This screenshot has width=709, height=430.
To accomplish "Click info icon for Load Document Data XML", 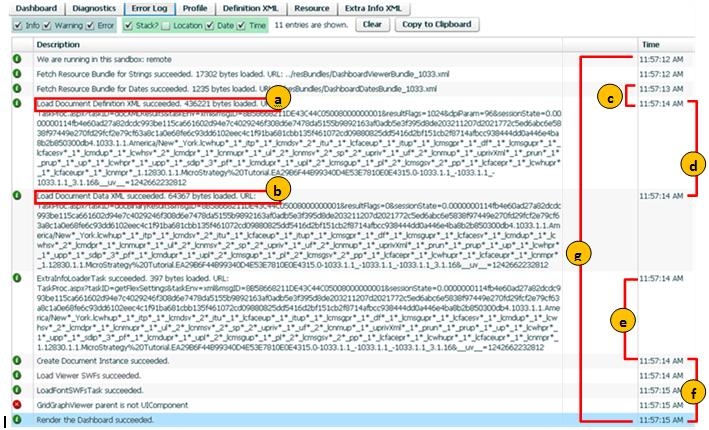I will pyautogui.click(x=17, y=195).
